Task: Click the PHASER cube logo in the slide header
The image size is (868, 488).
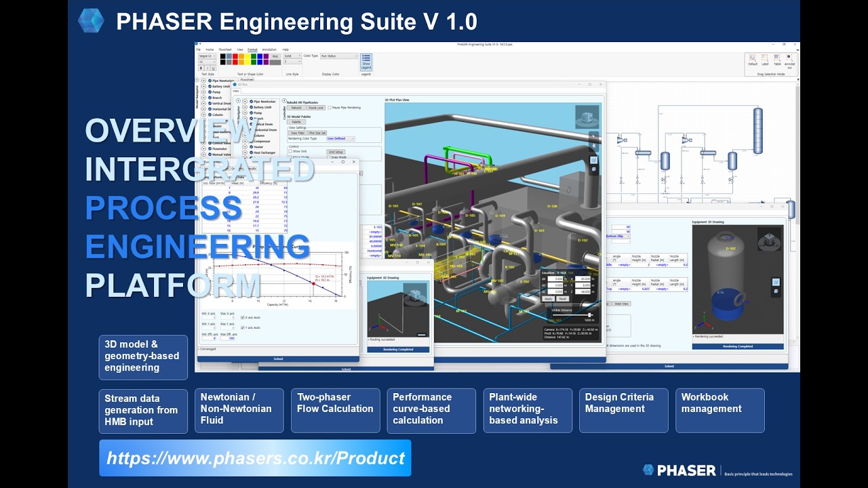Action: point(91,20)
